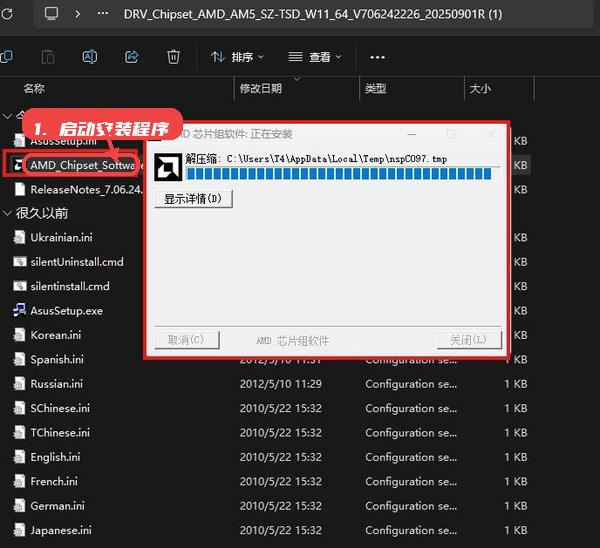Select silentinstall.cmd file
This screenshot has height=548, width=600.
(x=70, y=286)
